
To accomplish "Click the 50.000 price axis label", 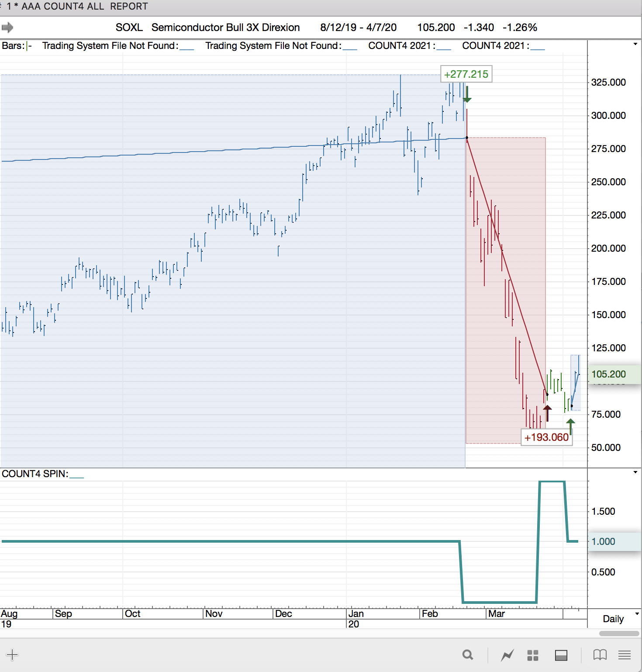I will 606,447.
